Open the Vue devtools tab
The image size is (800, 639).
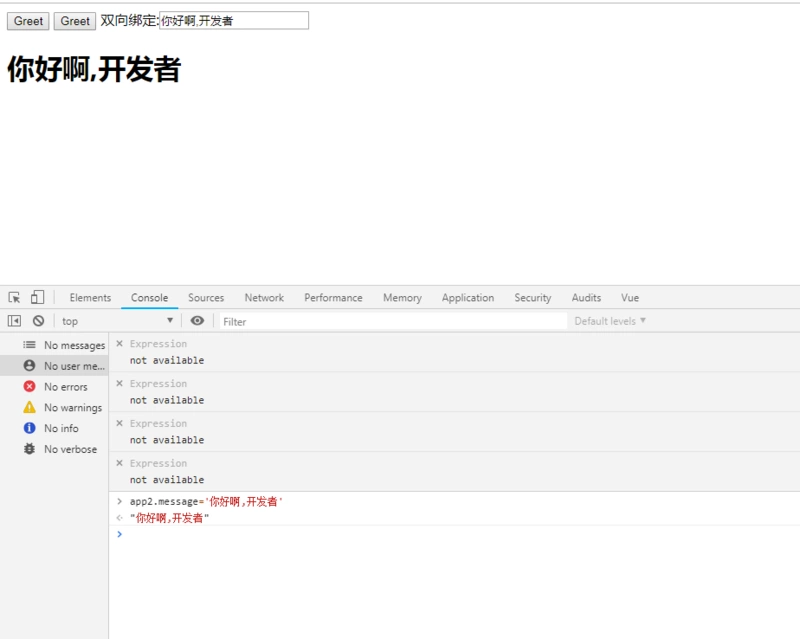pos(630,298)
